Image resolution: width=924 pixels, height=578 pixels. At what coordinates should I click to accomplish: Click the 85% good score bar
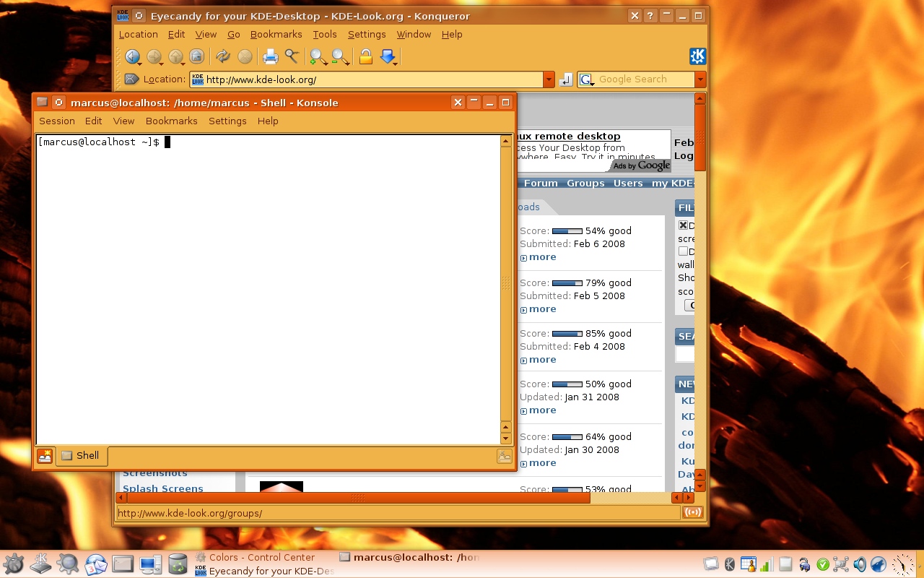(x=567, y=334)
